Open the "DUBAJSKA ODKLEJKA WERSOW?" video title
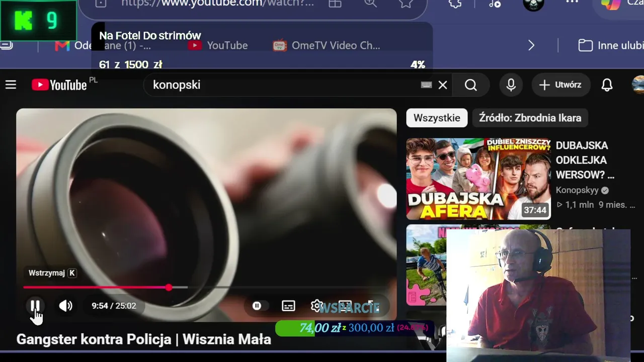 pos(585,160)
